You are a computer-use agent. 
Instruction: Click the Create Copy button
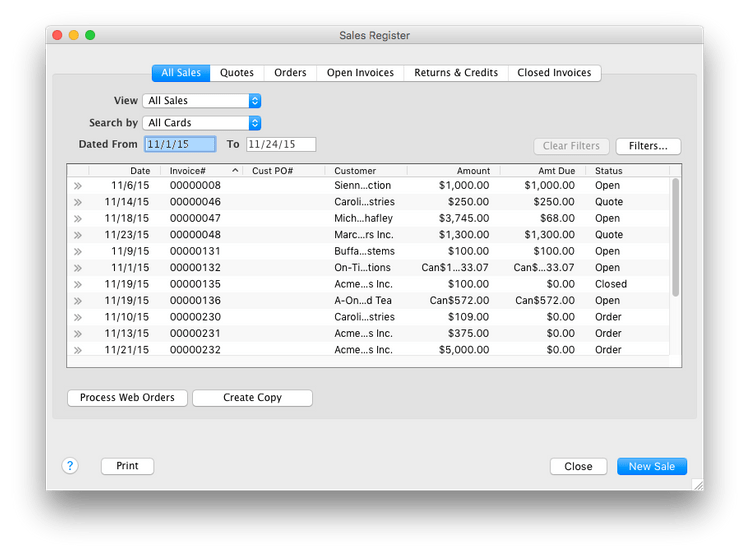pos(253,398)
